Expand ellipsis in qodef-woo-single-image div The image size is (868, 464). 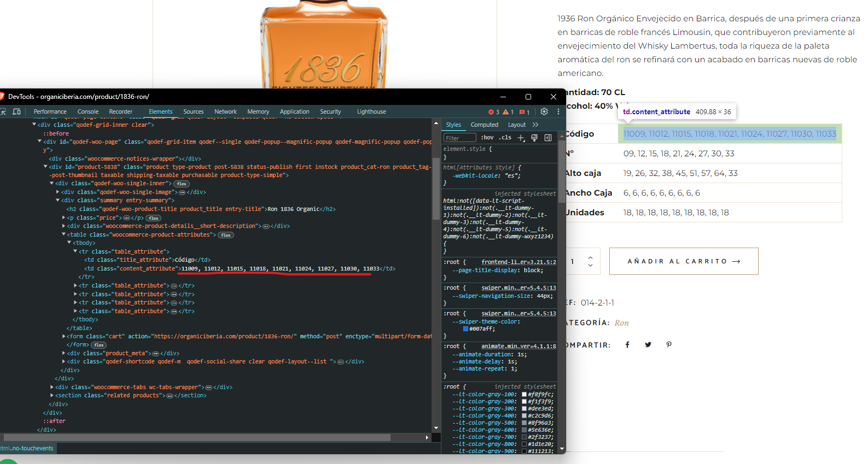(182, 192)
